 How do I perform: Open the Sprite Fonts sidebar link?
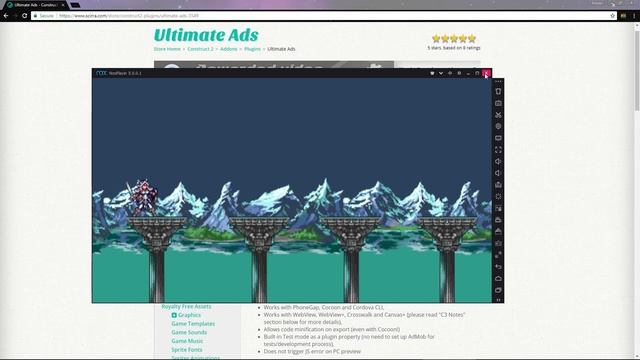187,350
